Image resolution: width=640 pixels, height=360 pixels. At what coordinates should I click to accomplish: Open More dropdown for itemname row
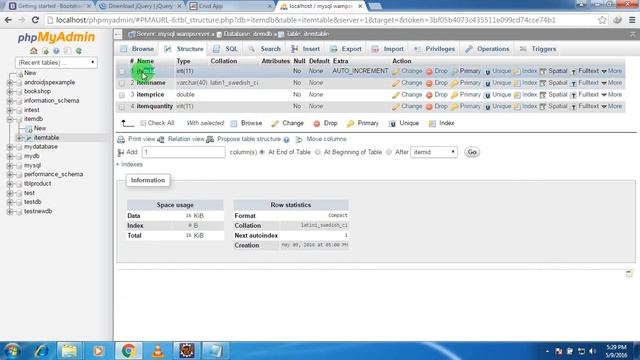point(612,83)
